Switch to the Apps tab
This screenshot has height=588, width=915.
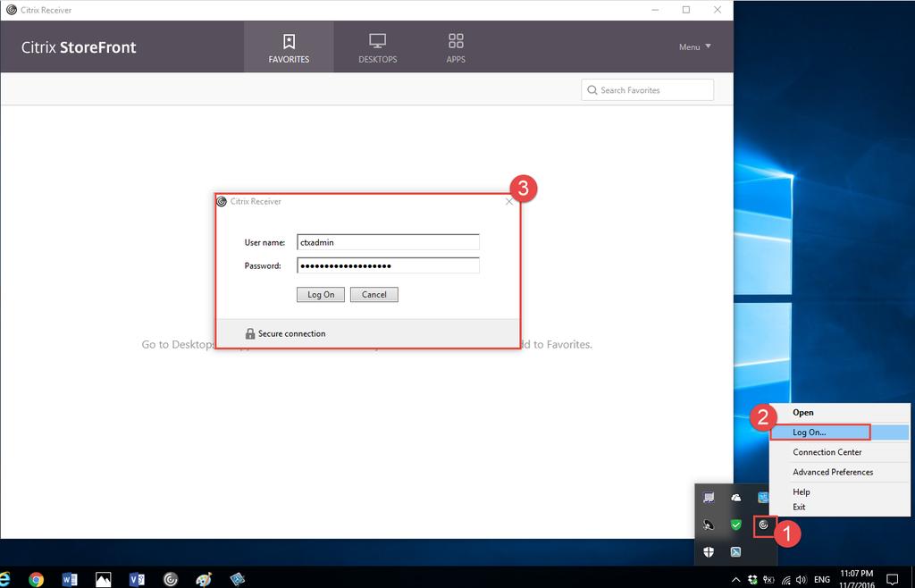[456, 47]
